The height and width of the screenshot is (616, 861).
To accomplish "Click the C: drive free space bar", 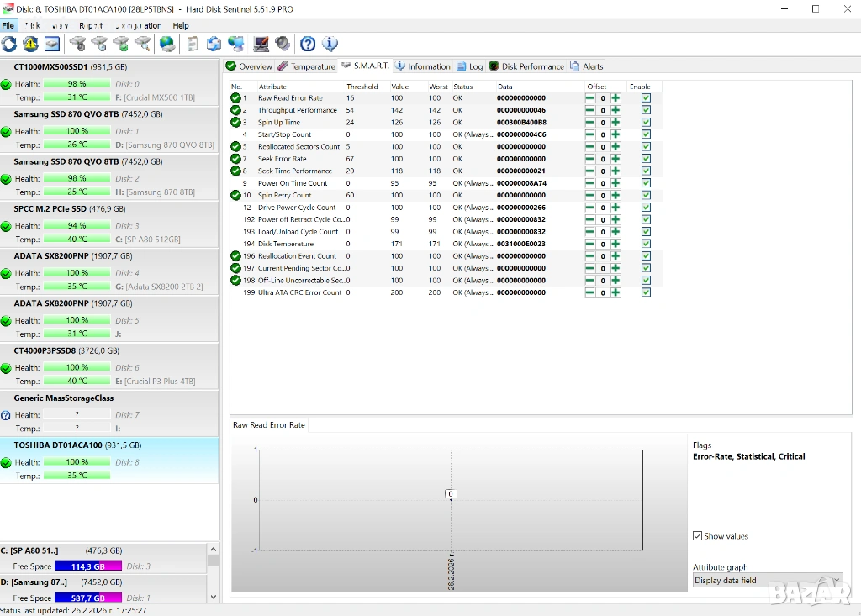I will tap(87, 566).
